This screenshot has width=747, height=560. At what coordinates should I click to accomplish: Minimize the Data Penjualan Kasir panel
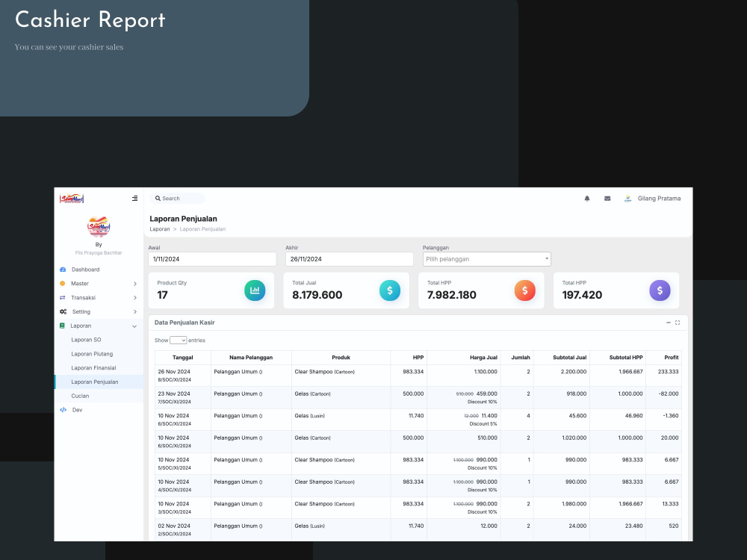(669, 323)
